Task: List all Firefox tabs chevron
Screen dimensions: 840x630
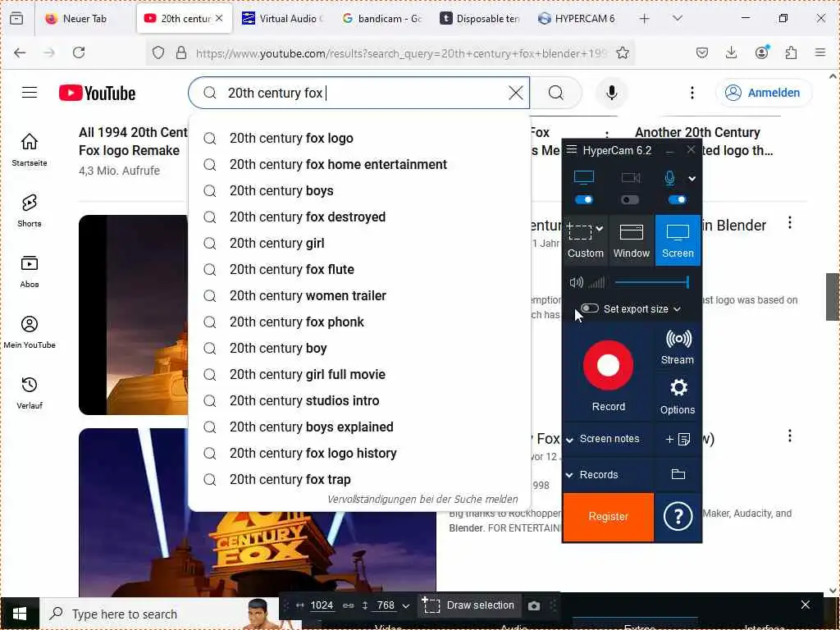Action: (677, 18)
